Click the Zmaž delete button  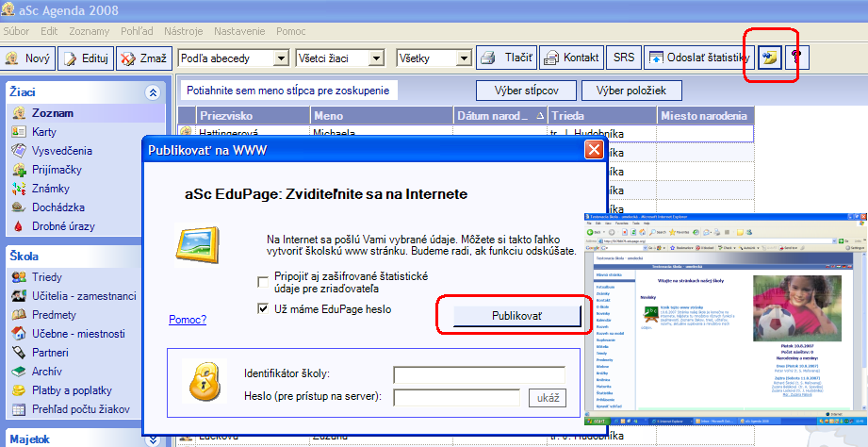pos(144,58)
